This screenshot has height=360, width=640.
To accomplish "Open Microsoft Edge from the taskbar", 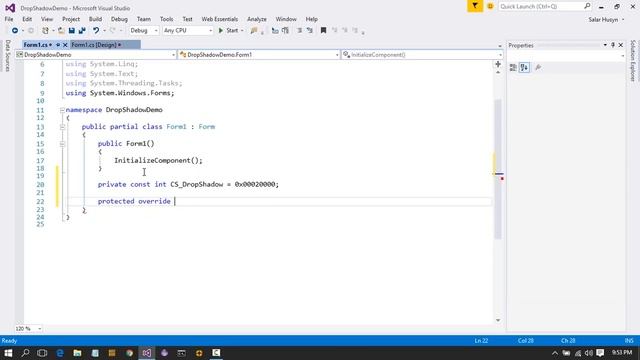I will 60,353.
